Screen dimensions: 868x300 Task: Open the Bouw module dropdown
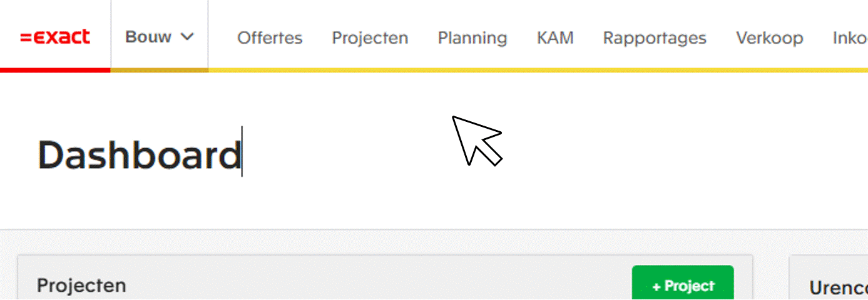tap(160, 36)
